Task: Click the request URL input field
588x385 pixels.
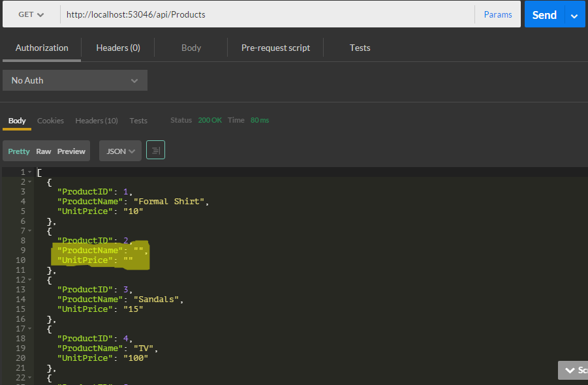Action: pyautogui.click(x=261, y=14)
